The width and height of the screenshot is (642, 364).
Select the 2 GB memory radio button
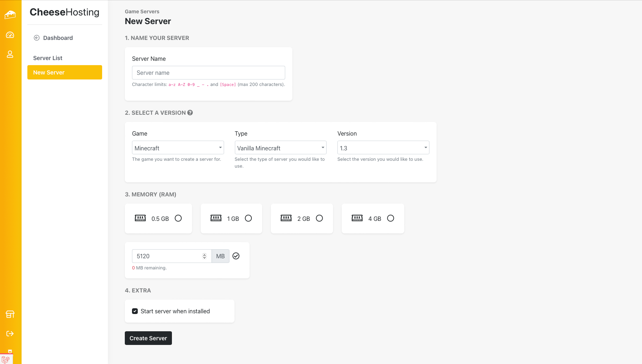pyautogui.click(x=319, y=218)
